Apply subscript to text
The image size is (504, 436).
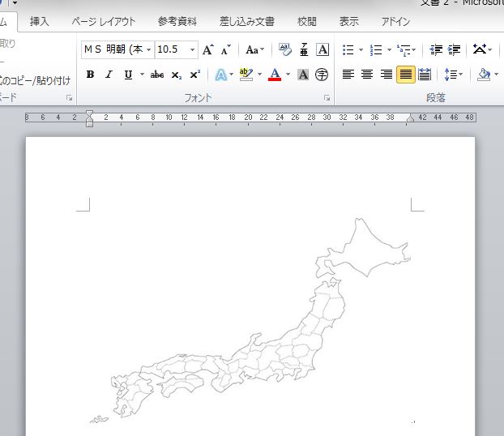pos(176,75)
